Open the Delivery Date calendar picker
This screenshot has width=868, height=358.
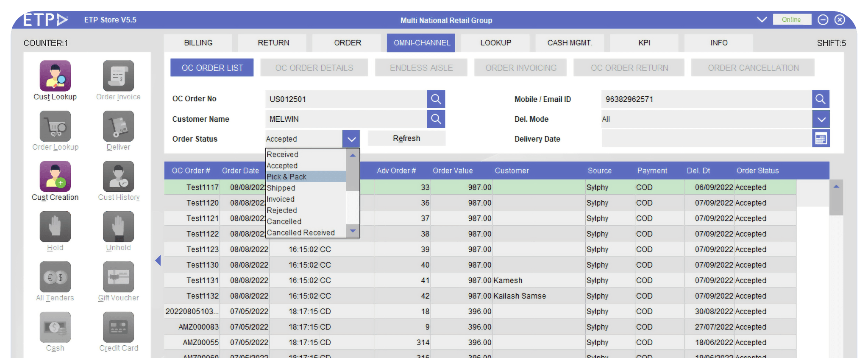point(821,139)
